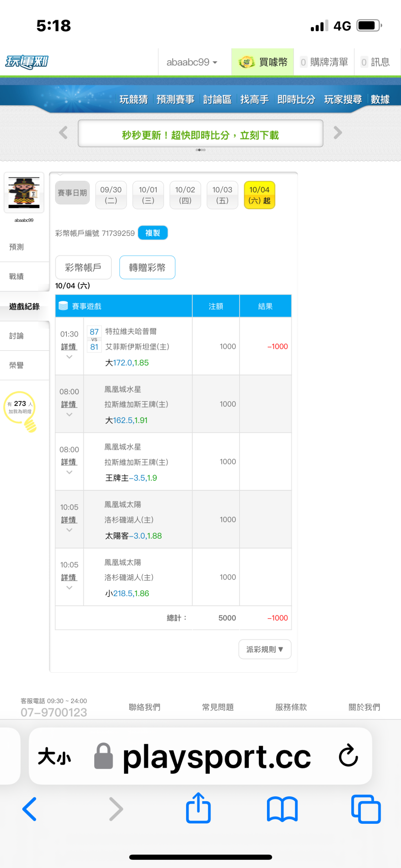This screenshot has height=868, width=401.
Task: Tap the abaabc99 profile avatar
Action: (x=24, y=192)
